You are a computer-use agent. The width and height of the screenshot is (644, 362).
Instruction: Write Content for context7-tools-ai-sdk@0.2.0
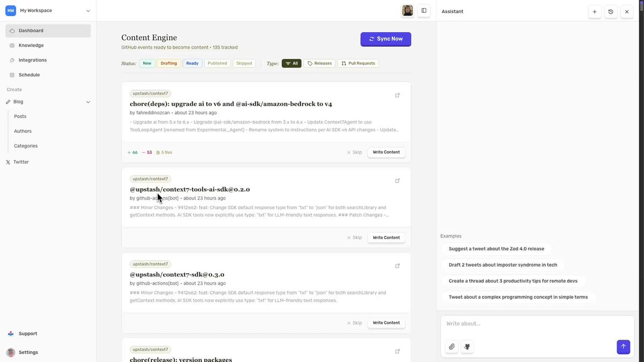click(386, 238)
